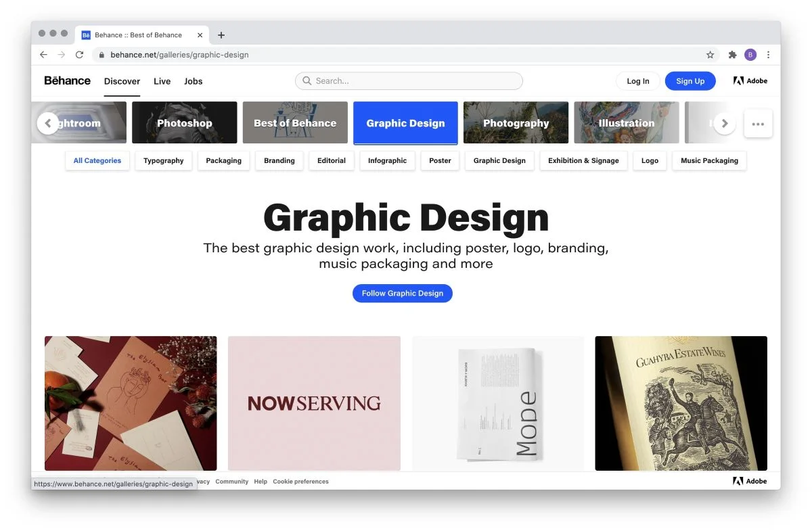Open the NOW SERVING project thumbnail

click(x=314, y=403)
